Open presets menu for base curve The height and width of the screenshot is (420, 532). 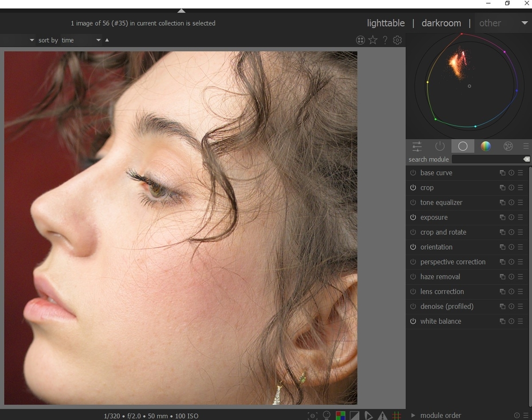coord(520,173)
